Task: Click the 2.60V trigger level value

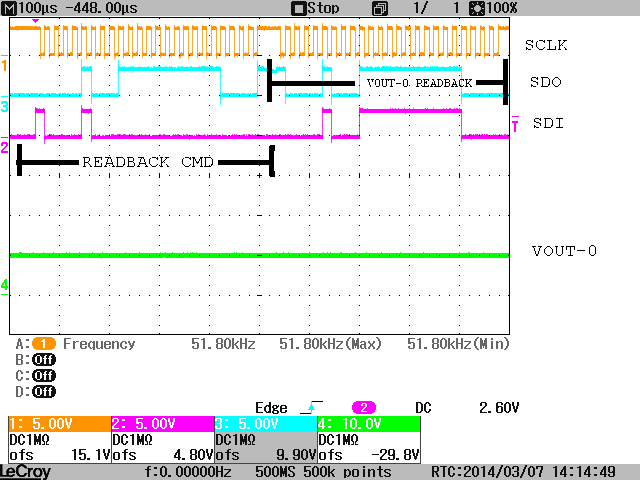Action: point(499,407)
